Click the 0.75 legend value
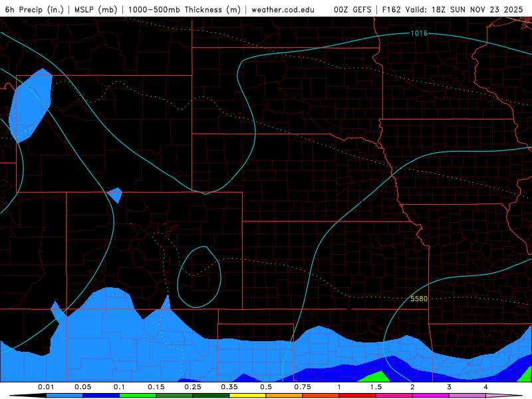The width and height of the screenshot is (532, 399). [303, 387]
